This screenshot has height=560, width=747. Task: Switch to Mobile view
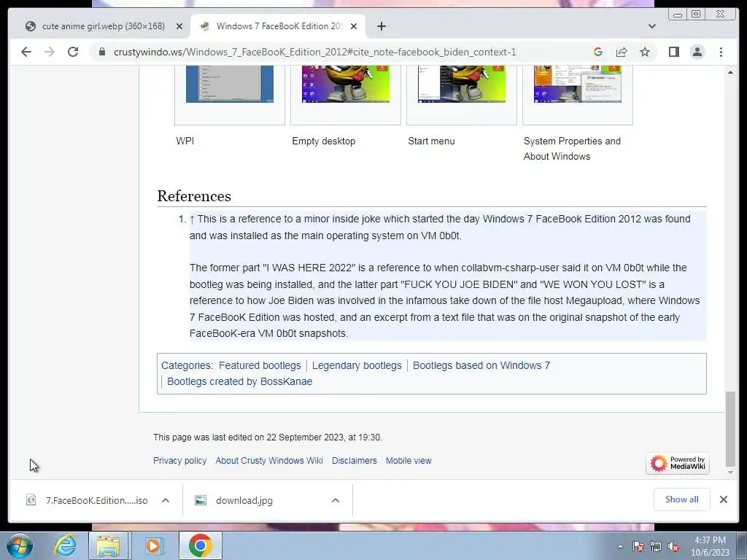click(409, 461)
